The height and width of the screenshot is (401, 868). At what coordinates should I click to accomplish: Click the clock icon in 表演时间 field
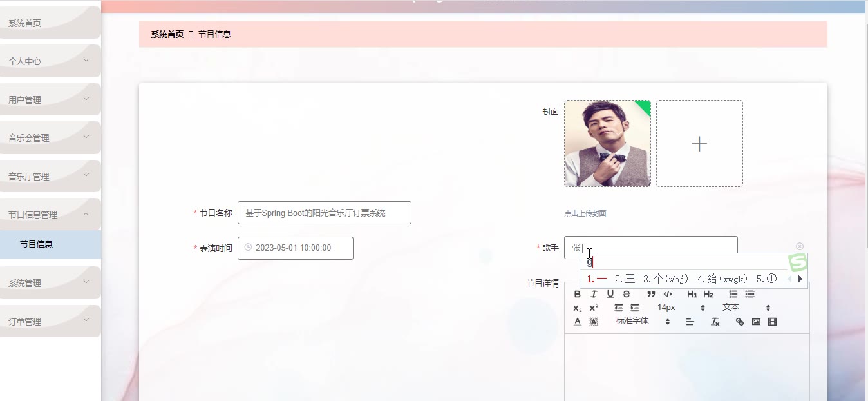click(x=248, y=248)
